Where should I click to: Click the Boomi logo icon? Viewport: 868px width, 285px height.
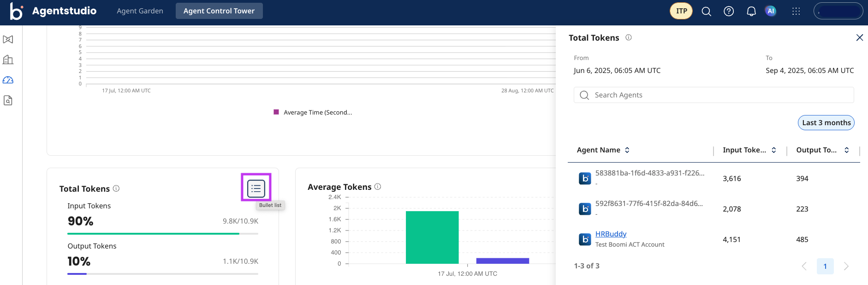pyautogui.click(x=16, y=12)
